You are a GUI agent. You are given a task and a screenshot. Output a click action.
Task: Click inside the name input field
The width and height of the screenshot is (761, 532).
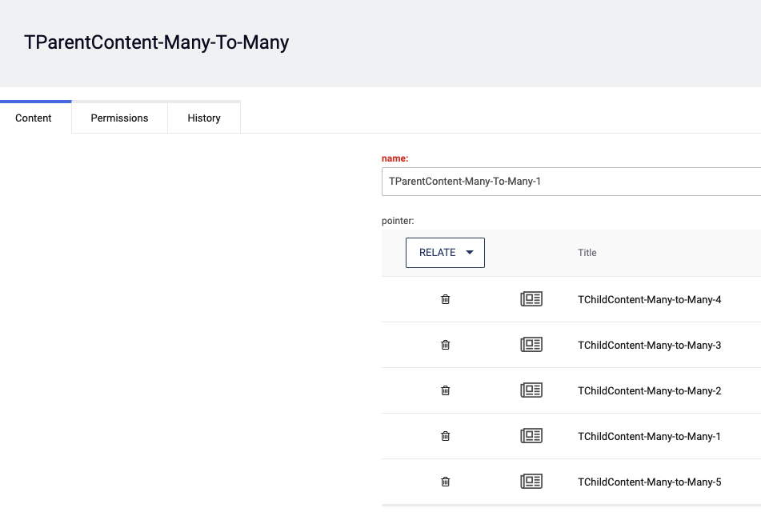click(x=560, y=182)
